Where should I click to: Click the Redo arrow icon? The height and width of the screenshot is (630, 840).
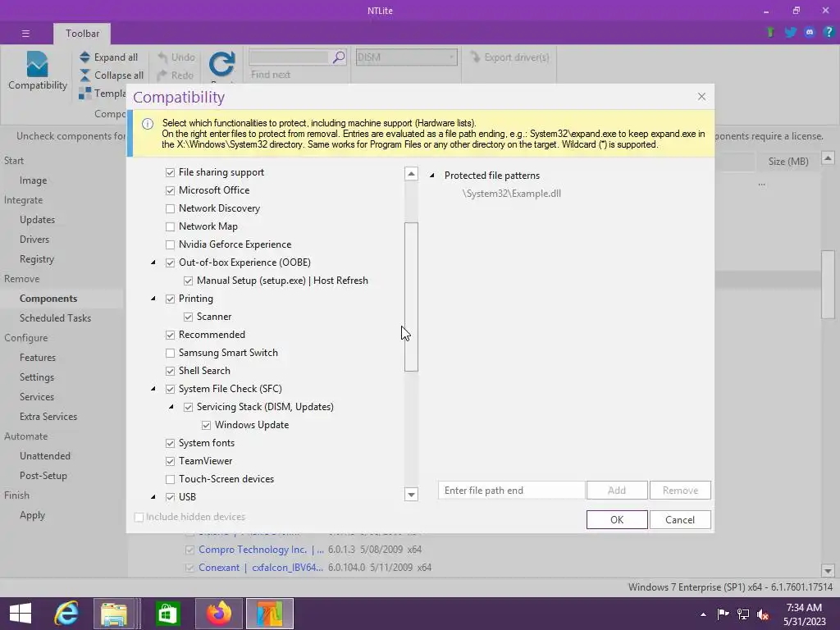coord(162,75)
